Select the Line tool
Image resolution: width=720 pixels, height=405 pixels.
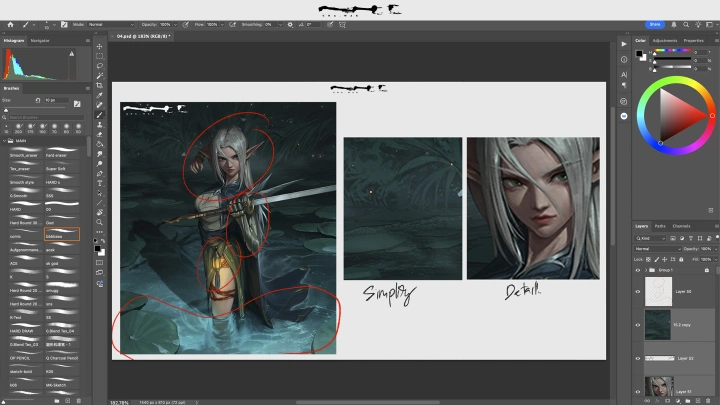click(x=99, y=202)
